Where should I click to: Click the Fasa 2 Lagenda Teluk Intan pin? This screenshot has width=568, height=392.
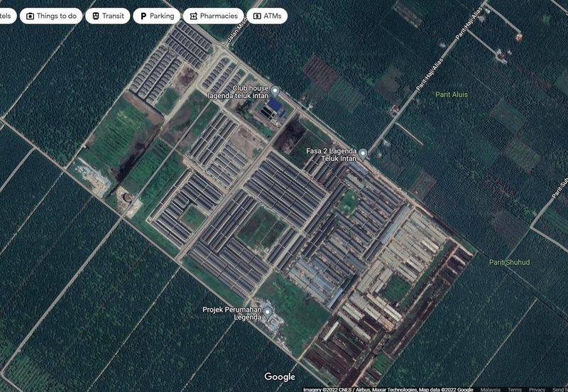[363, 153]
